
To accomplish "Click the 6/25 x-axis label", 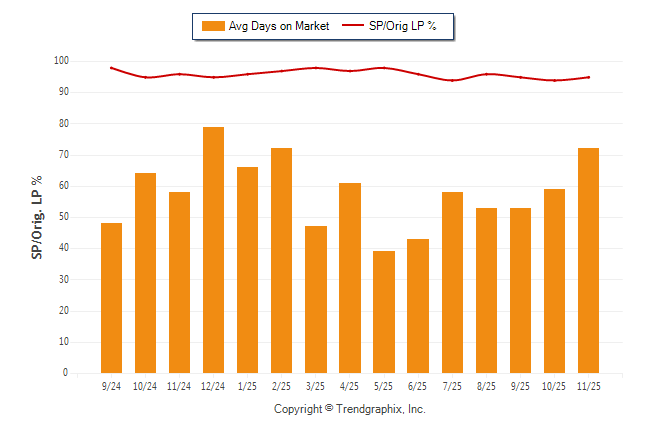I will 418,386.
